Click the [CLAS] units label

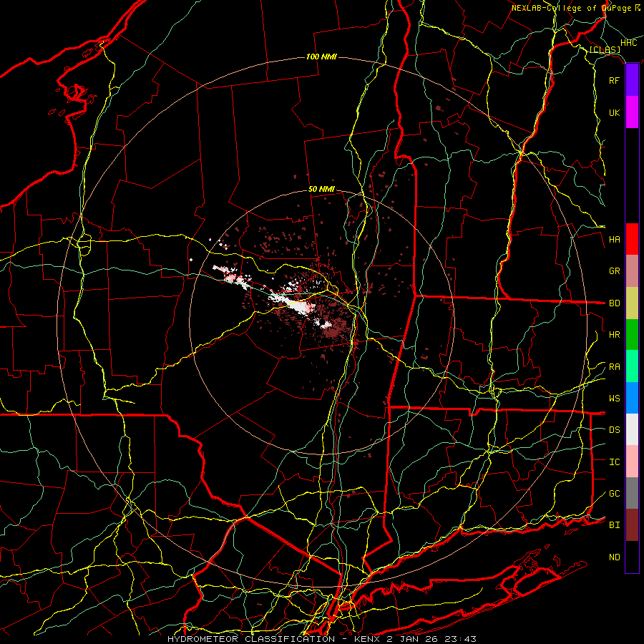point(605,49)
